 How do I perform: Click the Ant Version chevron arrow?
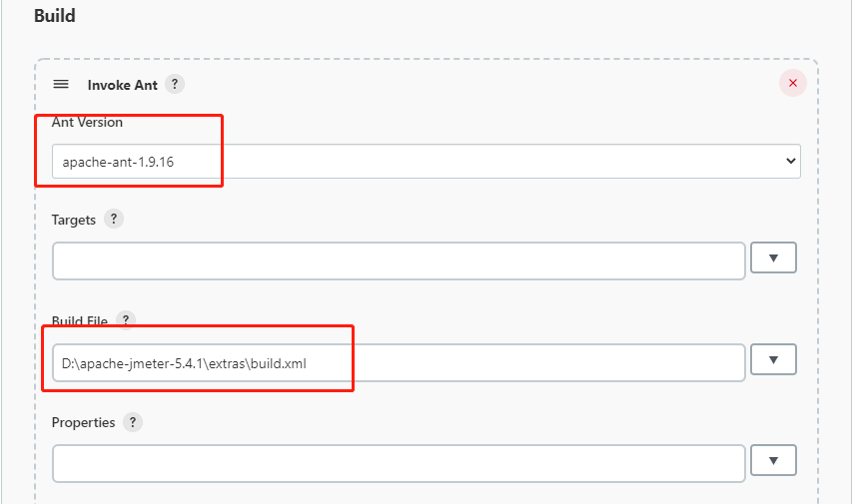pos(791,161)
